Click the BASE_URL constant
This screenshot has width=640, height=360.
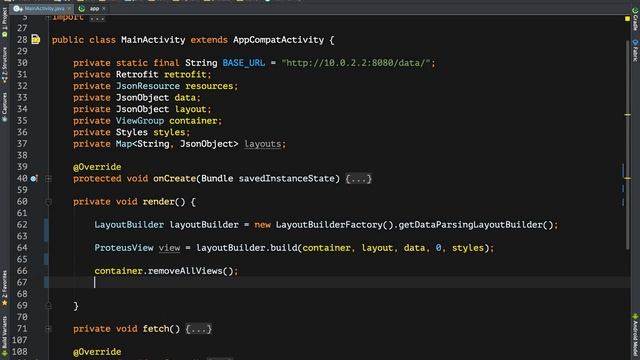[x=244, y=63]
